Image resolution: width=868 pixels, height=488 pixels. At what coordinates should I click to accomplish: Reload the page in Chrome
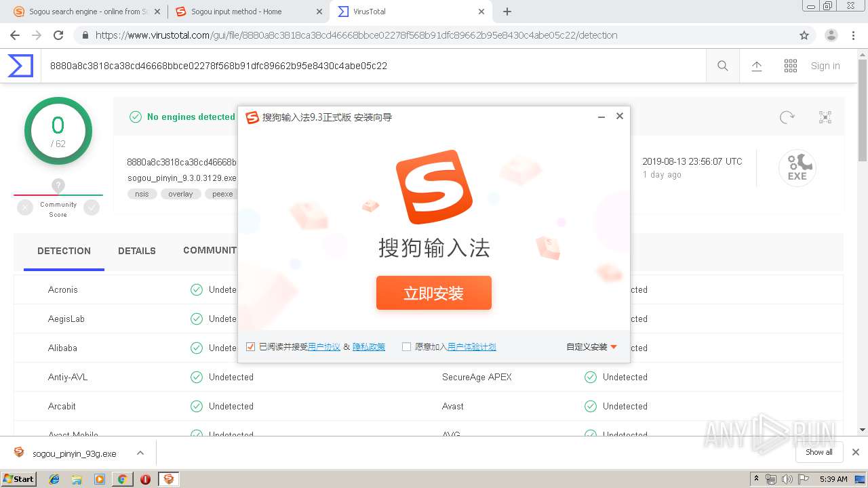tap(58, 35)
